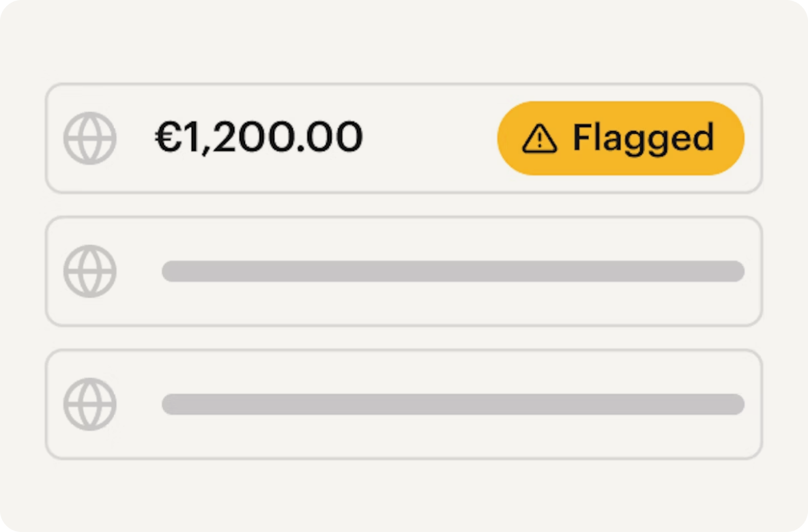Click the left end of the middle placeholder bar

click(172, 271)
